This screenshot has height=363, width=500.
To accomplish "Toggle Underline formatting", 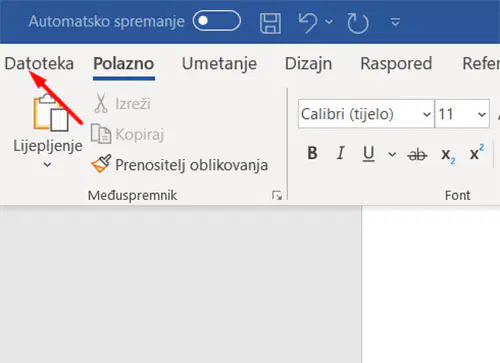I will click(x=369, y=154).
